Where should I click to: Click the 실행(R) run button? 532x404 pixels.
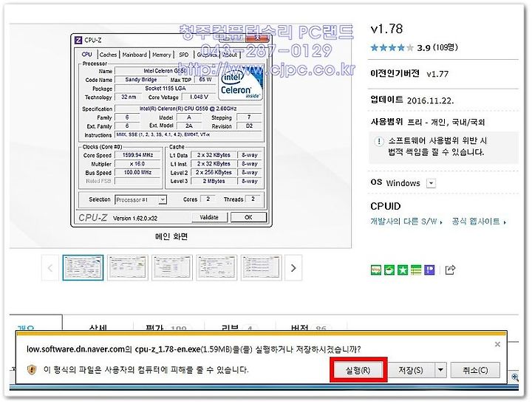coord(358,370)
